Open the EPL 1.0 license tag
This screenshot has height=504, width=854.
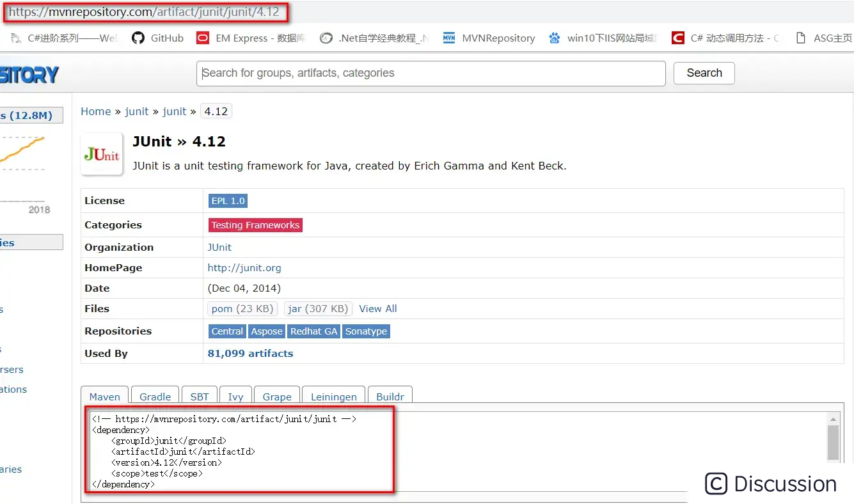tap(228, 201)
